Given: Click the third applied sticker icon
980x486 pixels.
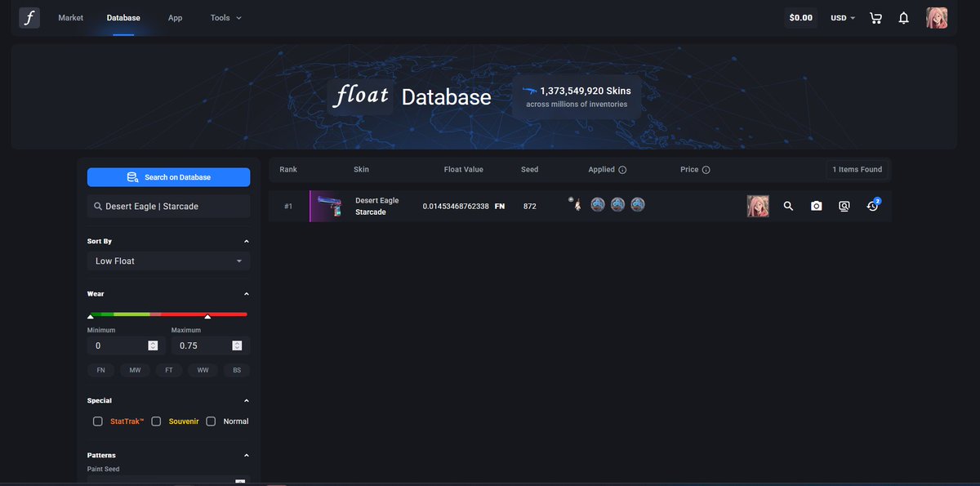Looking at the screenshot, I should click(x=638, y=204).
